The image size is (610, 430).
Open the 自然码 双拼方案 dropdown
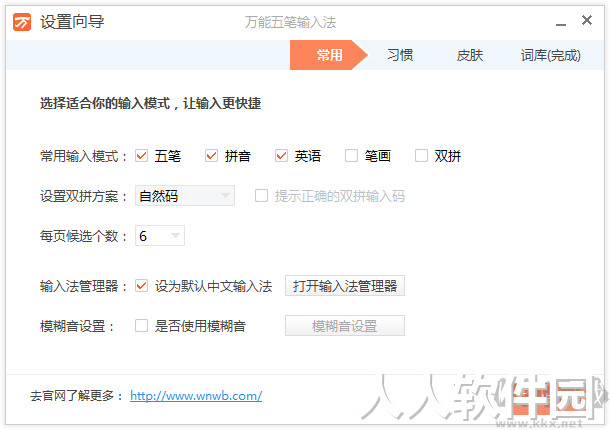[x=185, y=196]
